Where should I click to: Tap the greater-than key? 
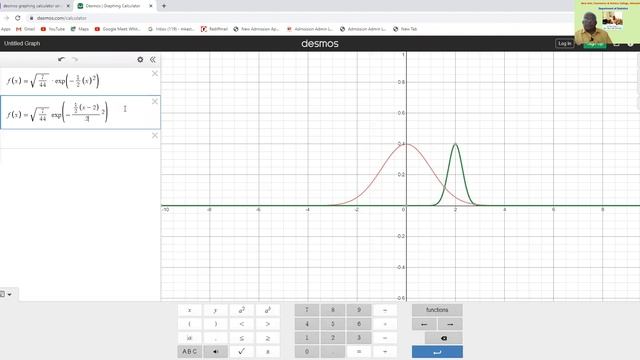(x=268, y=324)
